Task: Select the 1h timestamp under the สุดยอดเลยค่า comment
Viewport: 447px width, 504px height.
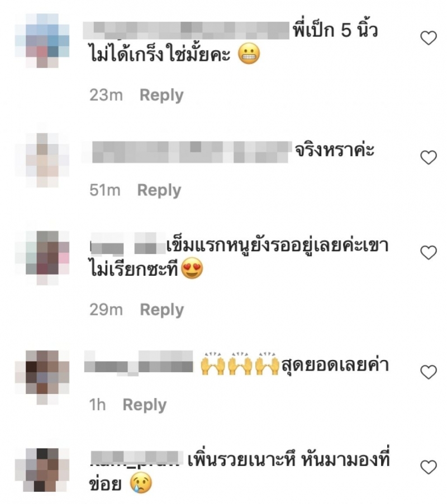Action: coord(98,405)
